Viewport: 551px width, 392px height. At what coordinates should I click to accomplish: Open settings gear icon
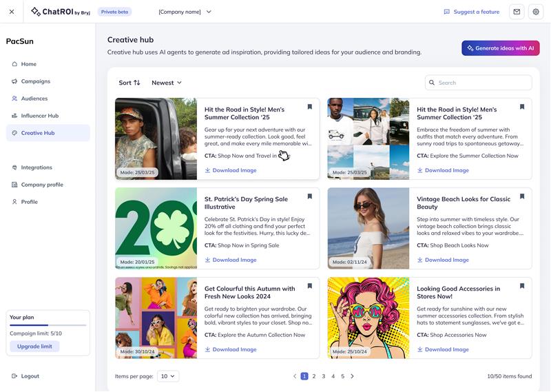pos(536,12)
